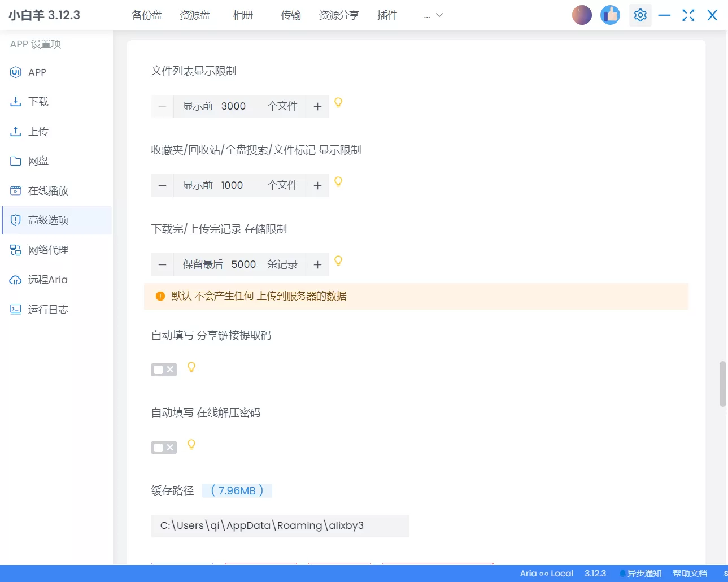Screen dimensions: 728x582
Task: Open 帮助文档 in the status bar
Action: click(690, 573)
